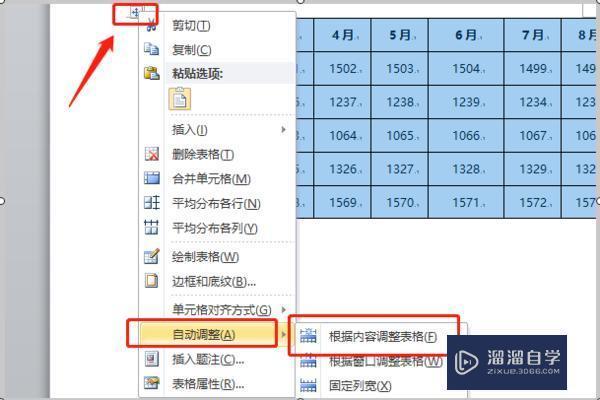The image size is (600, 400).
Task: Click the Merge Cells icon
Action: tap(152, 178)
